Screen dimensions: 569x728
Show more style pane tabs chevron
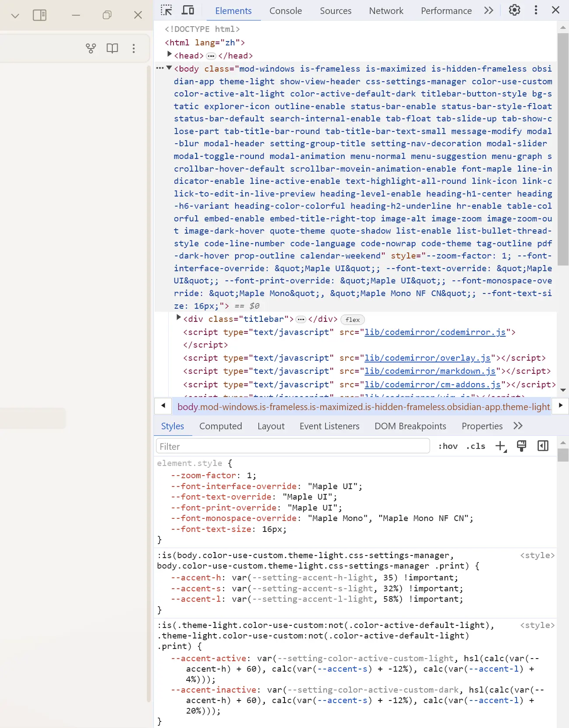pos(518,426)
